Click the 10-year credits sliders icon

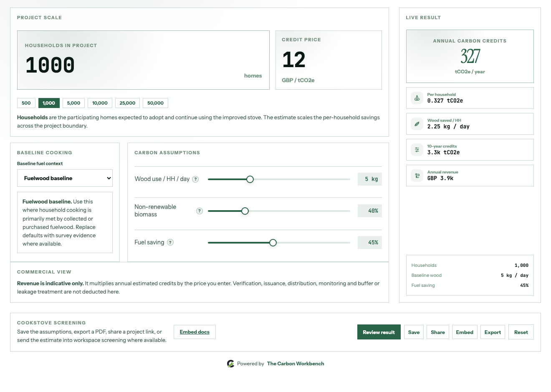417,150
